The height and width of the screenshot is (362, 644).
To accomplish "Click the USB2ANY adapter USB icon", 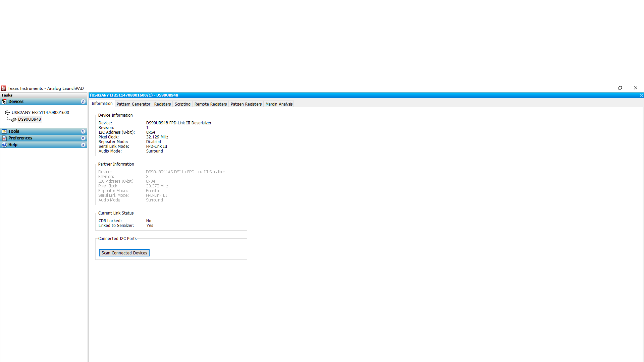I will (x=7, y=113).
